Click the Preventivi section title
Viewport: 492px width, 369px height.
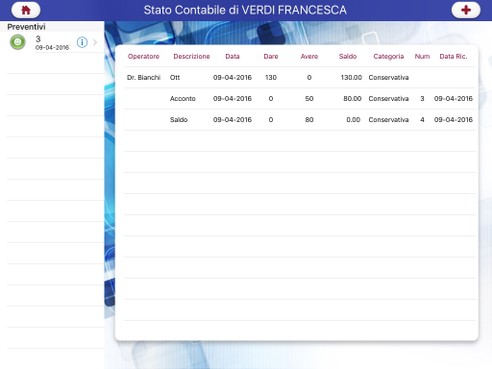click(x=26, y=27)
